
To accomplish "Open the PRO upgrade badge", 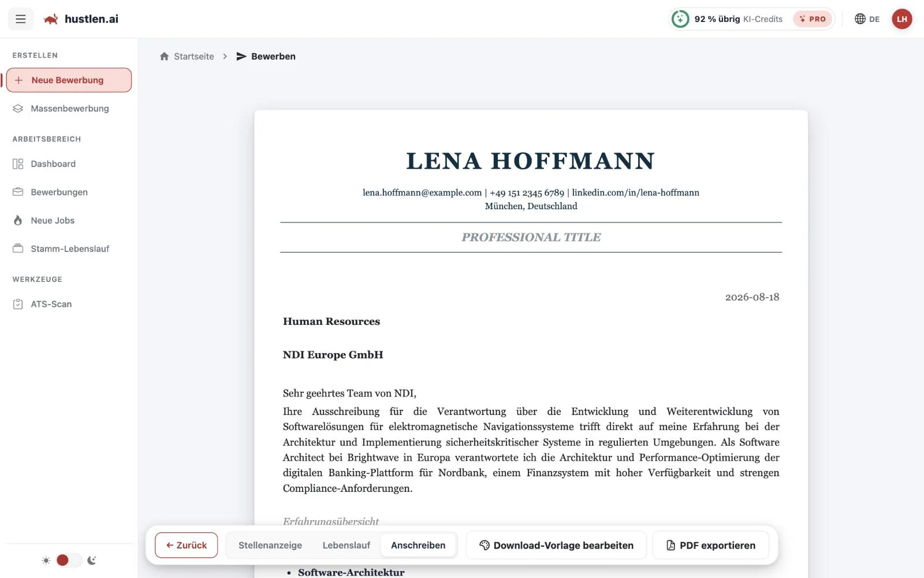I will (x=813, y=19).
